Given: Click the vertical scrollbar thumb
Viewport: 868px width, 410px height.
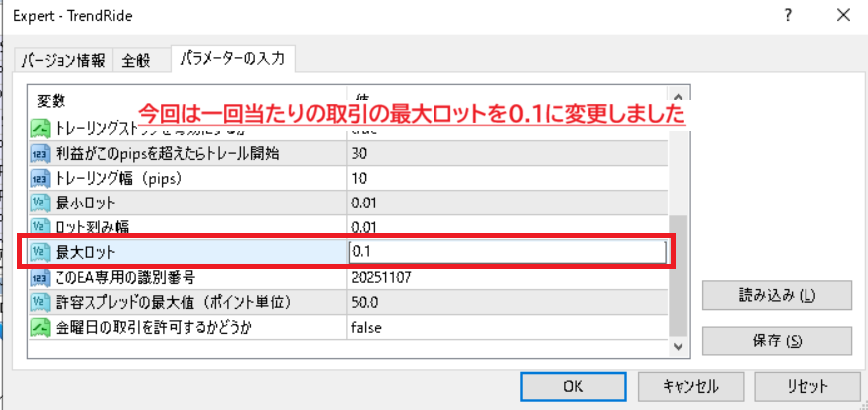Looking at the screenshot, I should point(679,275).
